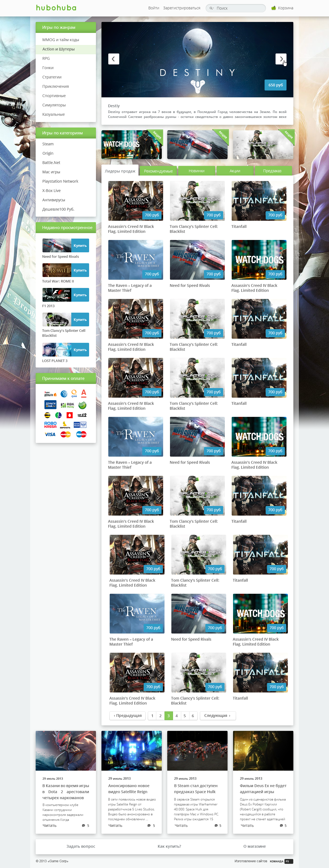Image resolution: width=329 pixels, height=868 pixels.
Task: Click the TELE2 payment logo
Action: pyautogui.click(x=82, y=415)
